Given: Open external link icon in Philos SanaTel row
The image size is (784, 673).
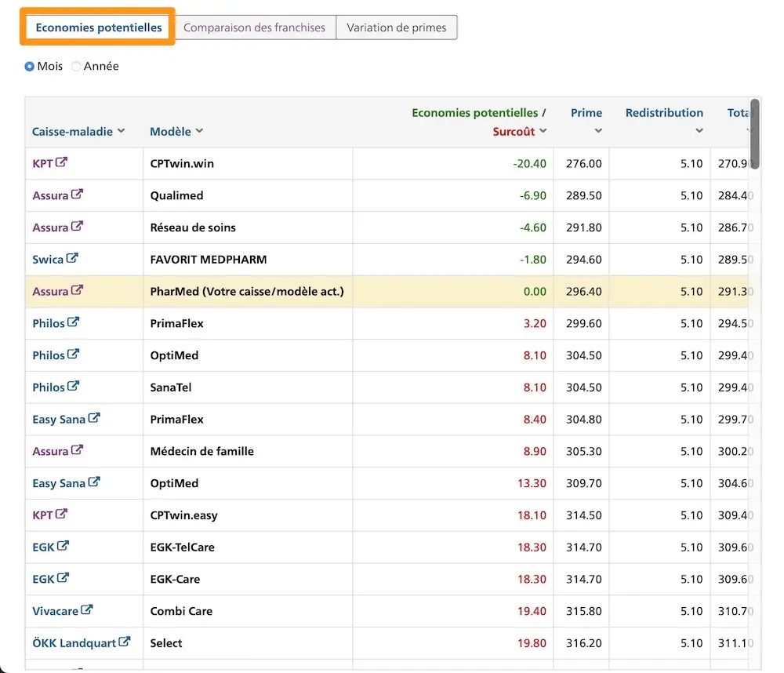Looking at the screenshot, I should tap(73, 386).
